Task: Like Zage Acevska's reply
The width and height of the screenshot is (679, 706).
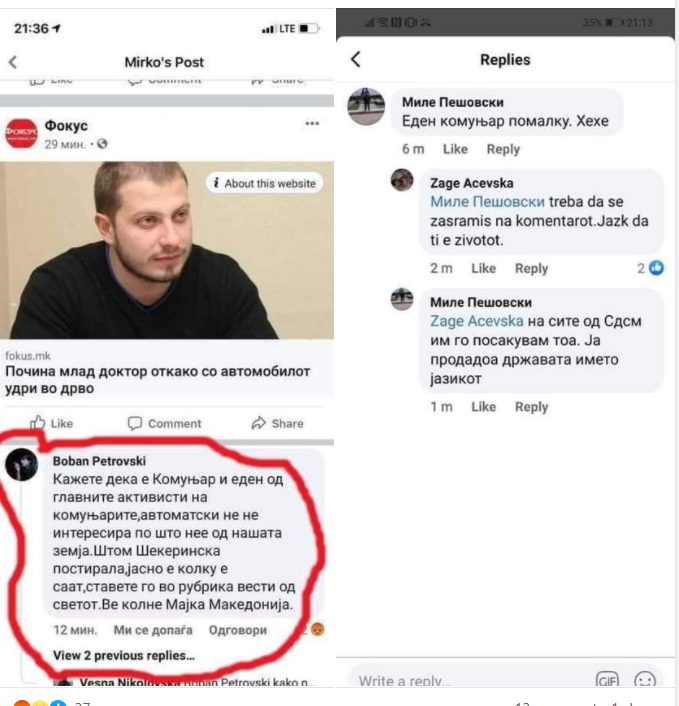Action: coord(483,268)
